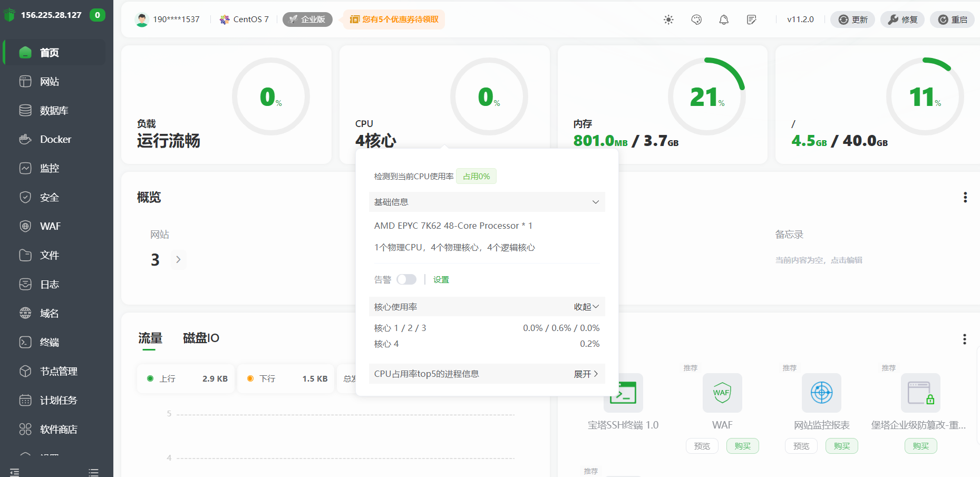
Task: Open the Docker section in the sidebar
Action: click(x=55, y=139)
